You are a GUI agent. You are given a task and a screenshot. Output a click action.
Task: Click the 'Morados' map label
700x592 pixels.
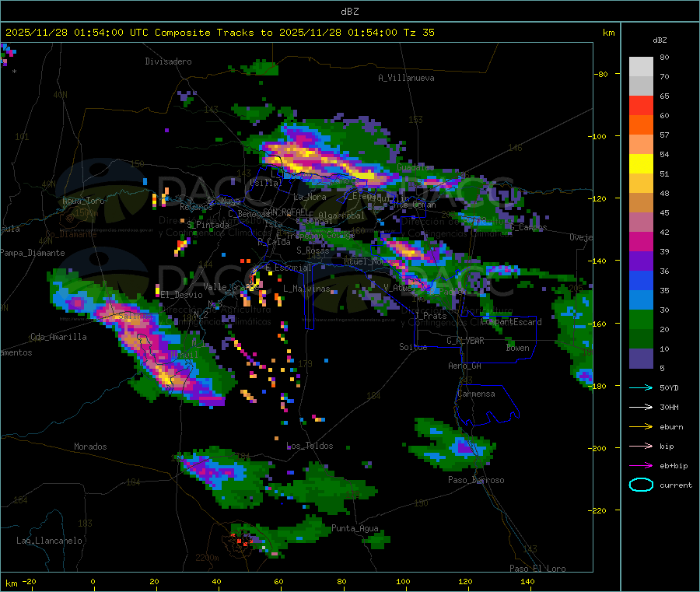pyautogui.click(x=90, y=447)
